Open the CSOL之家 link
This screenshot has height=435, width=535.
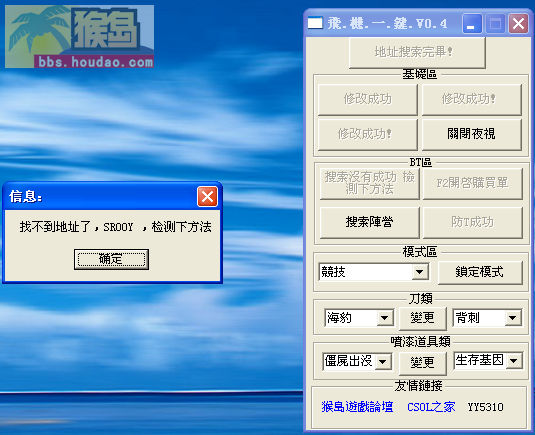click(431, 407)
